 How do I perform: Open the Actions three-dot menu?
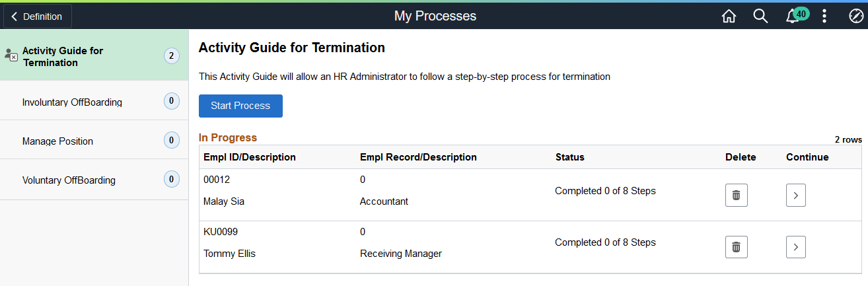824,16
